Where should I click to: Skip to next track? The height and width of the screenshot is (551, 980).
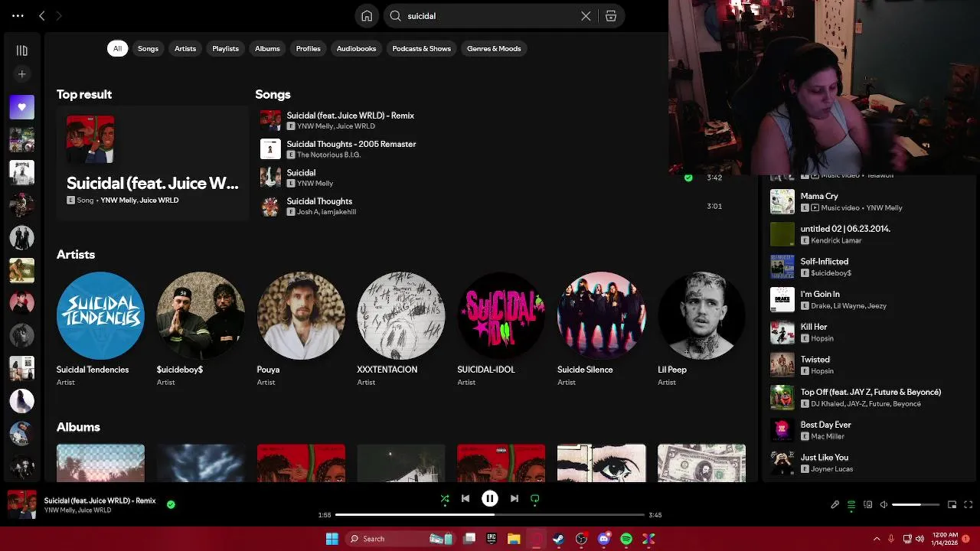click(x=514, y=498)
